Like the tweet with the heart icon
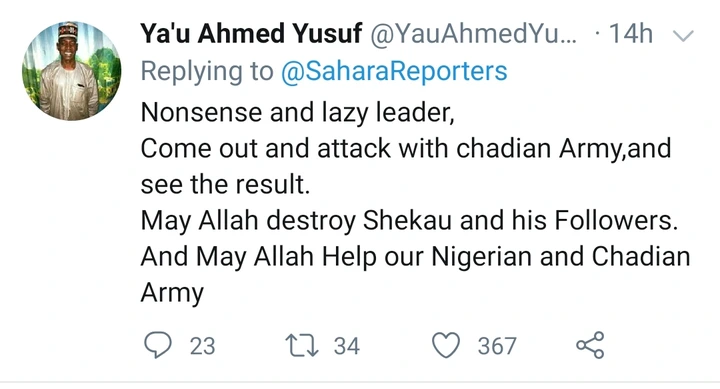The image size is (720, 389). tap(446, 345)
